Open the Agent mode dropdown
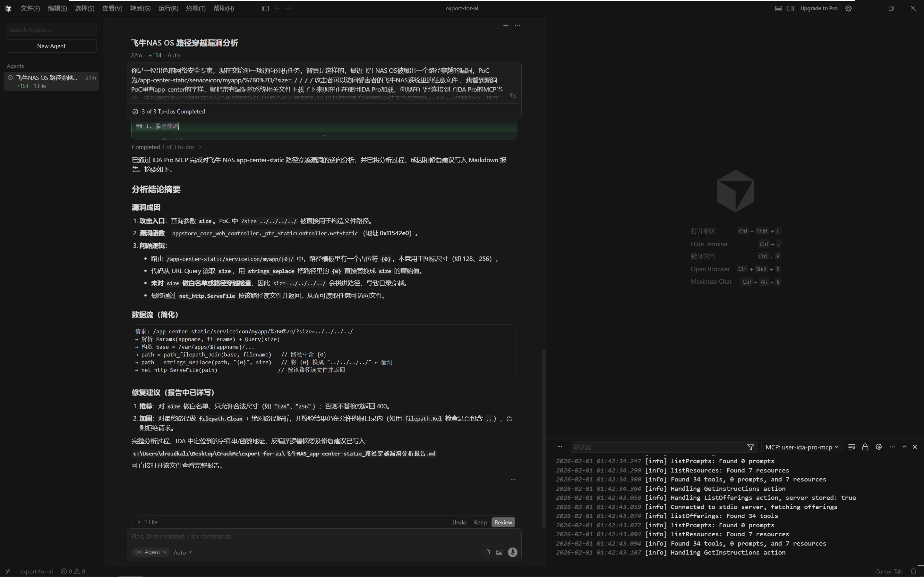 (151, 552)
